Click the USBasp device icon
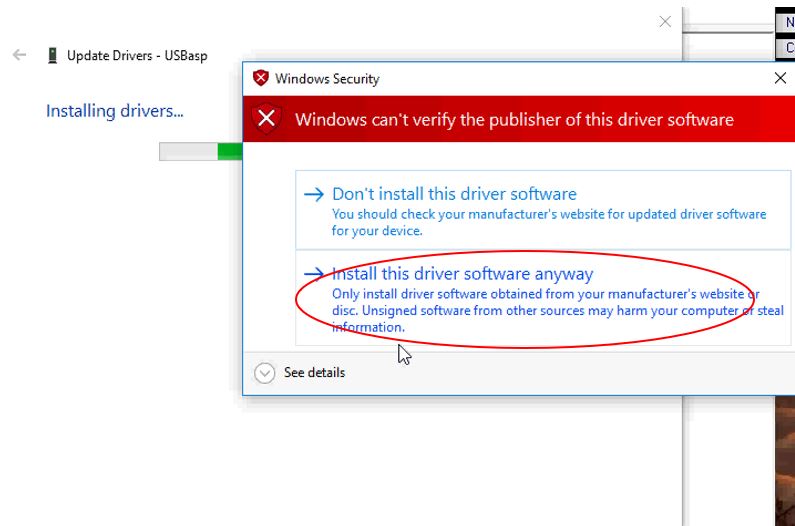The image size is (795, 526). click(52, 55)
